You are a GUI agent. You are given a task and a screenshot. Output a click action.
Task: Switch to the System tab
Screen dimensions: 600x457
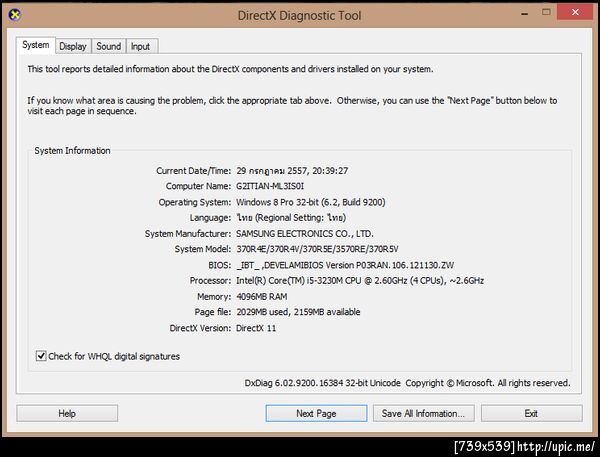(x=36, y=45)
